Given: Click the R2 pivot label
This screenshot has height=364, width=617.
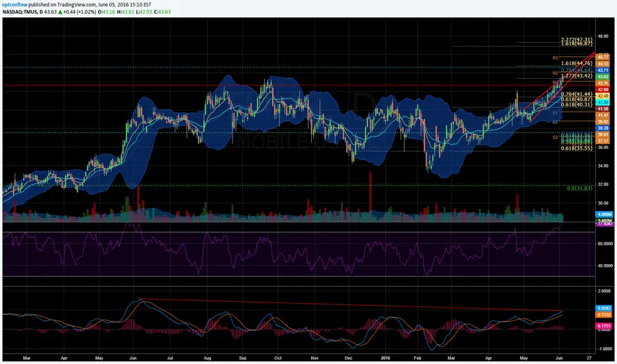Looking at the screenshot, I should (555, 73).
